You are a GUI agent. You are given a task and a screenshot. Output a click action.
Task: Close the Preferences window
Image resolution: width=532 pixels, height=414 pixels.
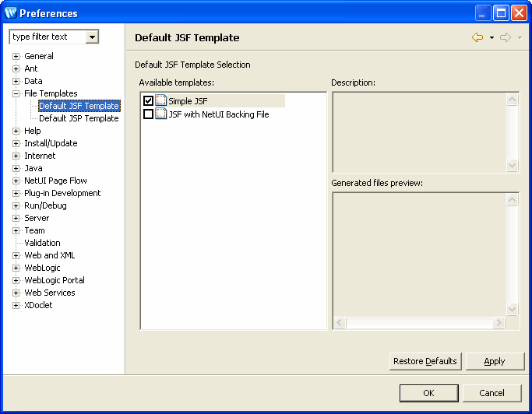click(519, 13)
